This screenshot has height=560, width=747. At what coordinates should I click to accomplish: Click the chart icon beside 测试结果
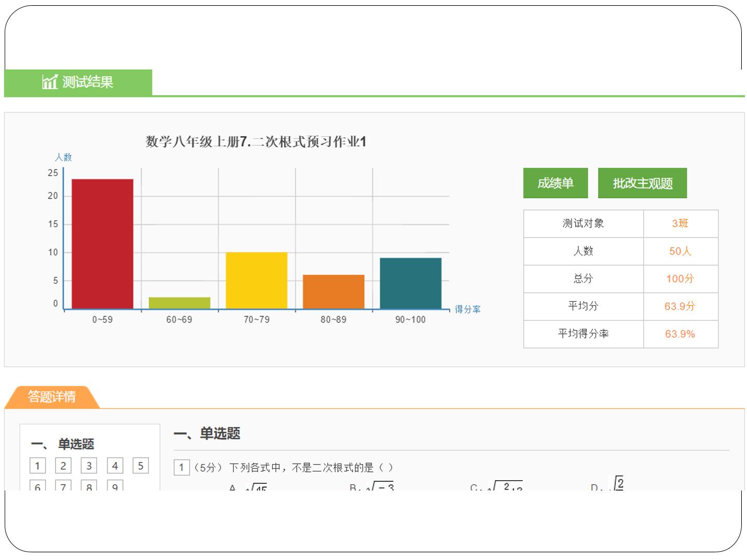coord(50,82)
